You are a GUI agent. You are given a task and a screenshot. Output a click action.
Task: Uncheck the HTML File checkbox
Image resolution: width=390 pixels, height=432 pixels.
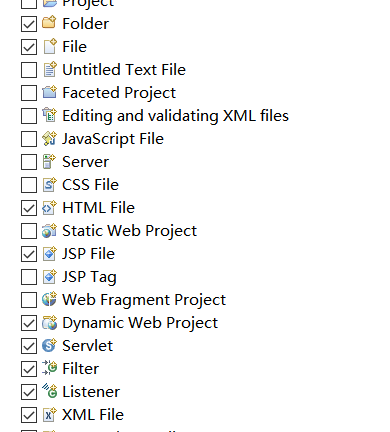tap(29, 208)
